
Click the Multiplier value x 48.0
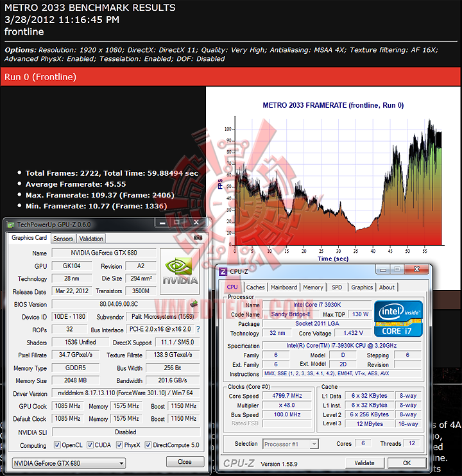coord(287,405)
